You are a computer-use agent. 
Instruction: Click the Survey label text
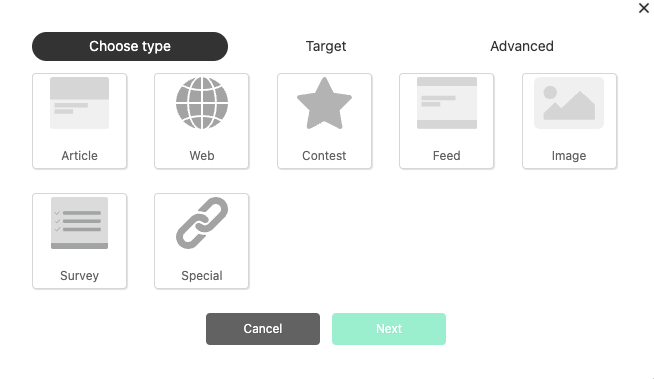[79, 276]
